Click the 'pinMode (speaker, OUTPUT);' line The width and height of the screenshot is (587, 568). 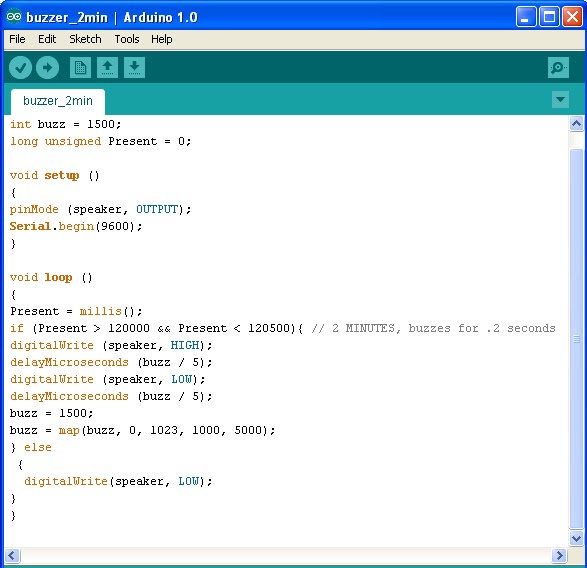[101, 209]
